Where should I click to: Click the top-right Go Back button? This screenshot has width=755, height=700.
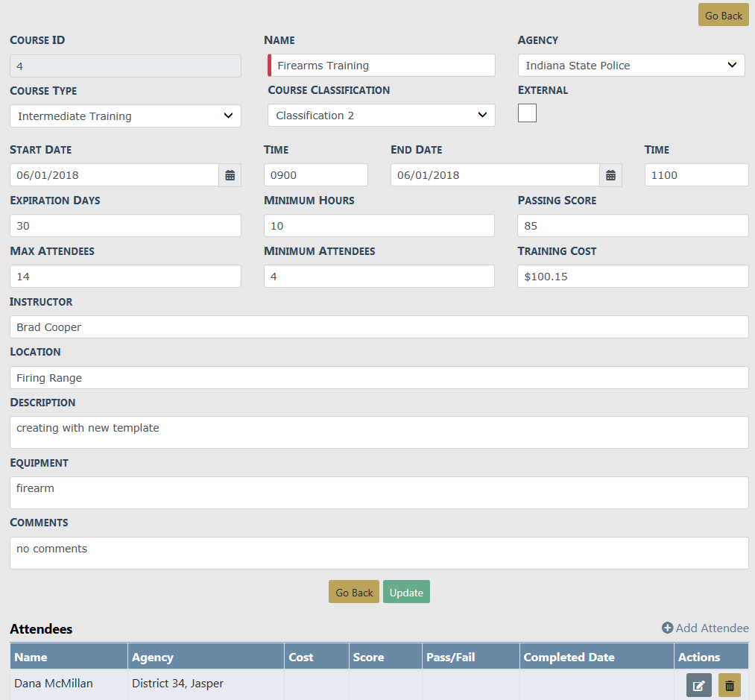pyautogui.click(x=723, y=16)
